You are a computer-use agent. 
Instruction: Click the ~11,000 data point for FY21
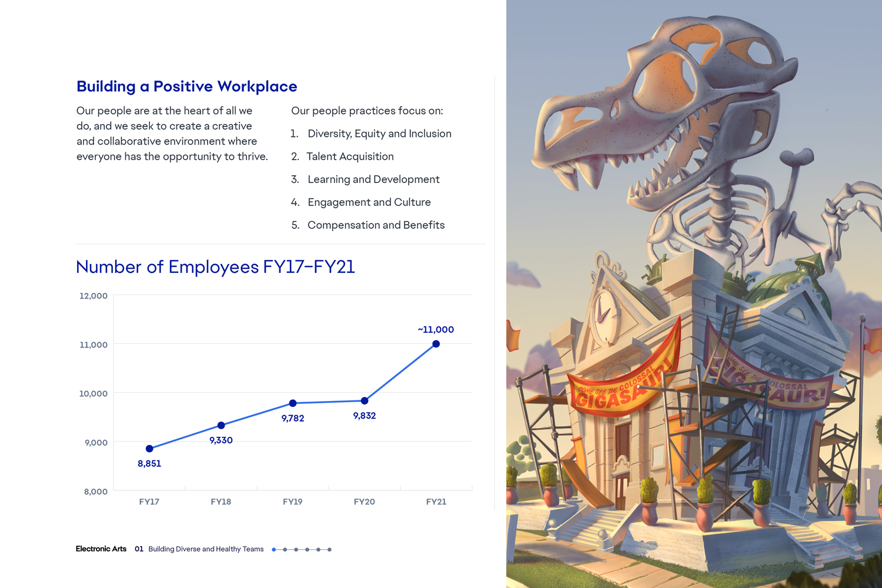(436, 344)
